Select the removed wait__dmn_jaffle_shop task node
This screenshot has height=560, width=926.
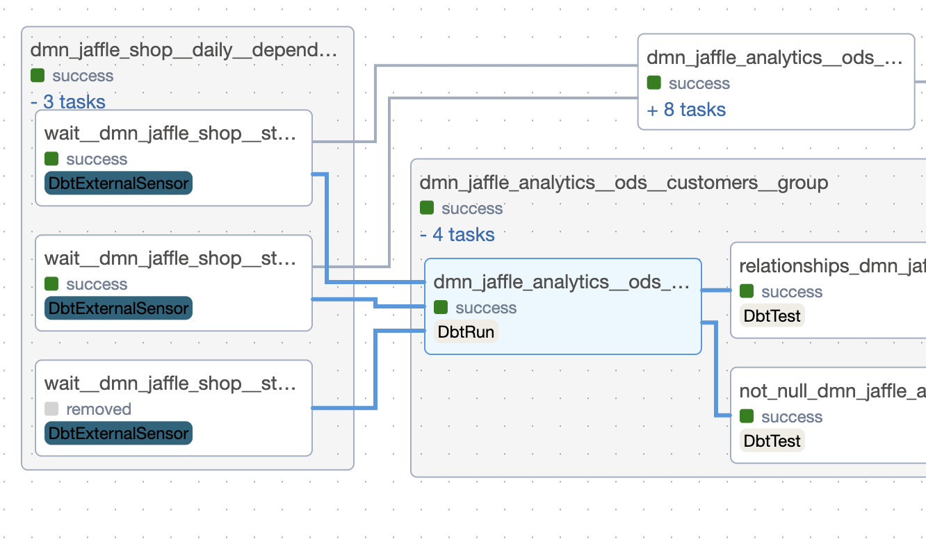(170, 384)
